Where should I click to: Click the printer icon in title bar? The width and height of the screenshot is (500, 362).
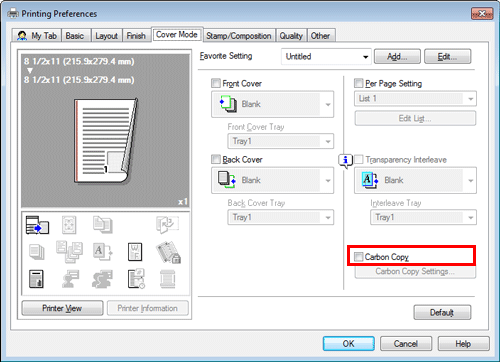click(13, 13)
